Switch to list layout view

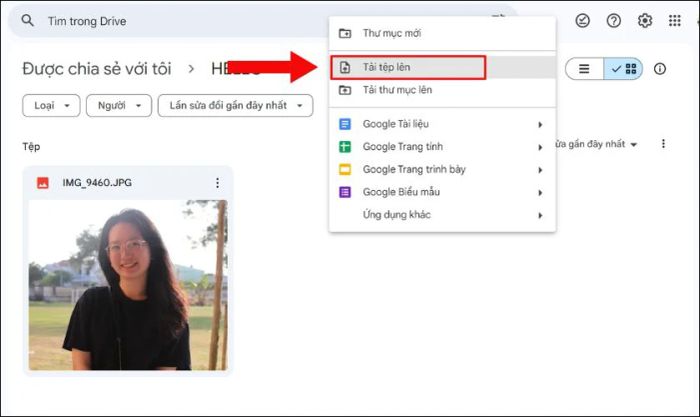584,69
